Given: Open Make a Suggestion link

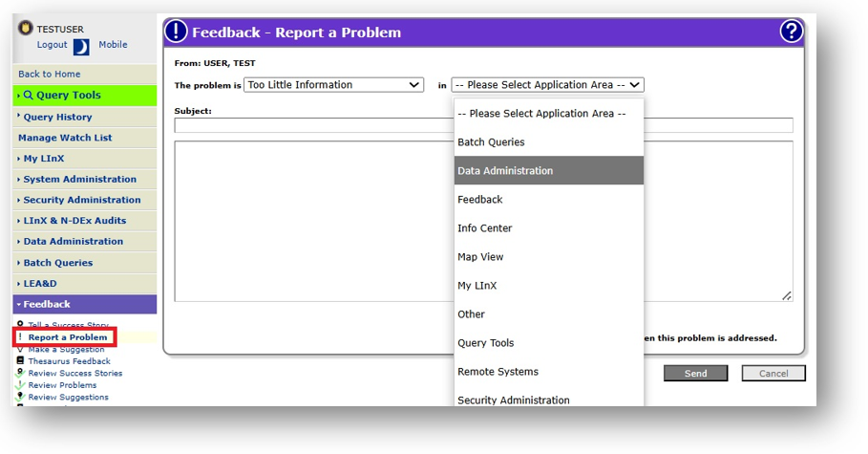Looking at the screenshot, I should click(x=67, y=349).
